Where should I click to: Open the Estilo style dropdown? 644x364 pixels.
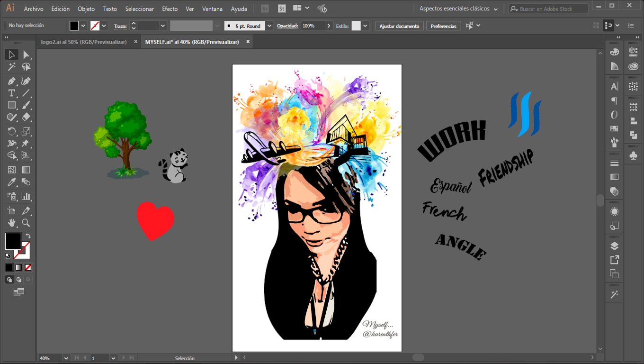tap(366, 26)
